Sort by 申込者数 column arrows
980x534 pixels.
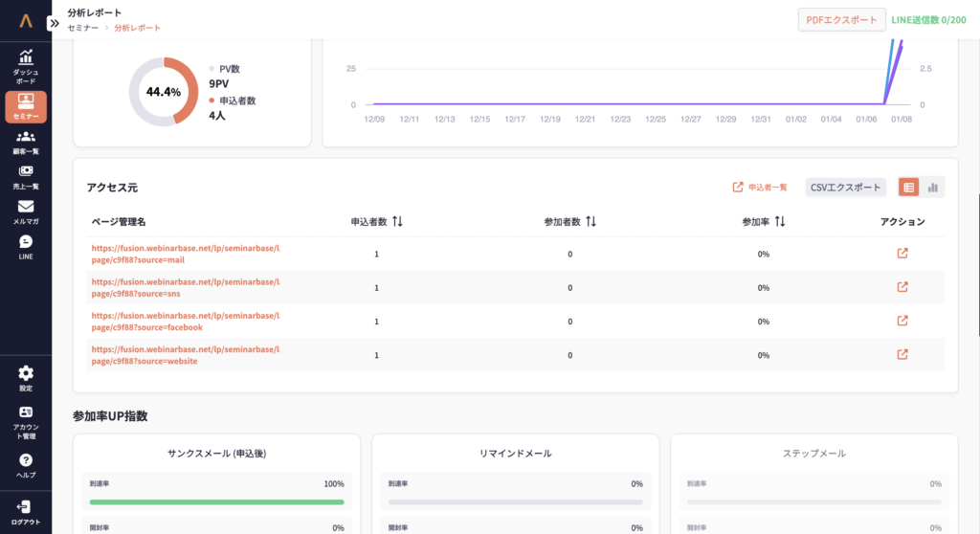(397, 221)
